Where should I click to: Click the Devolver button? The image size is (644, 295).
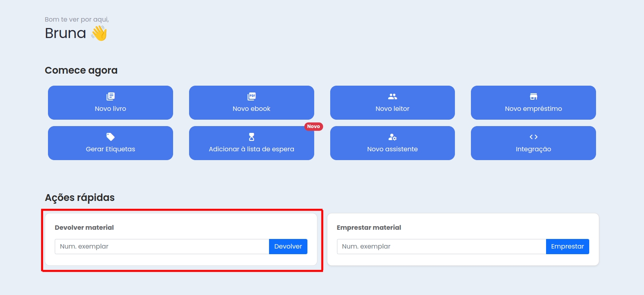pyautogui.click(x=288, y=247)
